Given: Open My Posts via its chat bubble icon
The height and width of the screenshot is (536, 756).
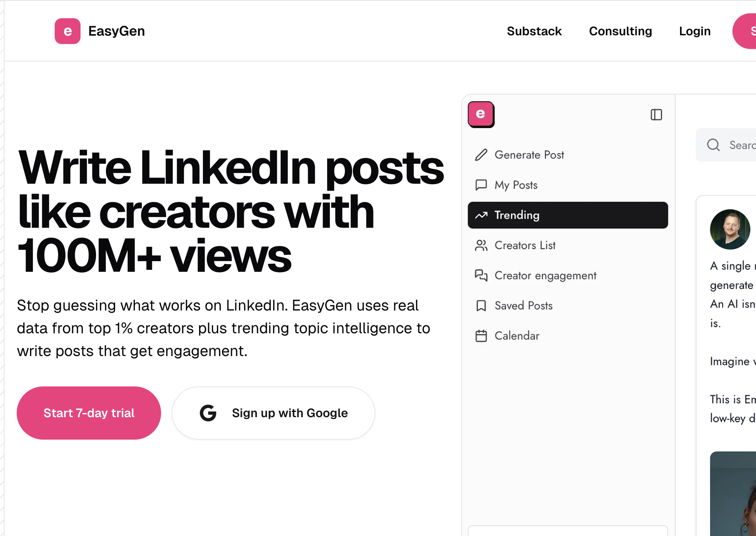Looking at the screenshot, I should tap(481, 185).
